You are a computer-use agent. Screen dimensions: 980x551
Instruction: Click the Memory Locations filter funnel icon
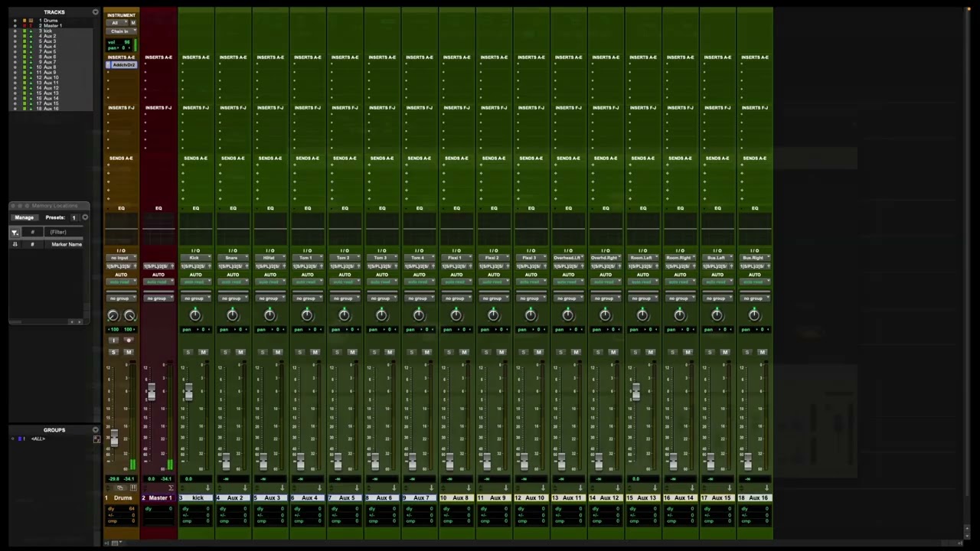pos(15,232)
